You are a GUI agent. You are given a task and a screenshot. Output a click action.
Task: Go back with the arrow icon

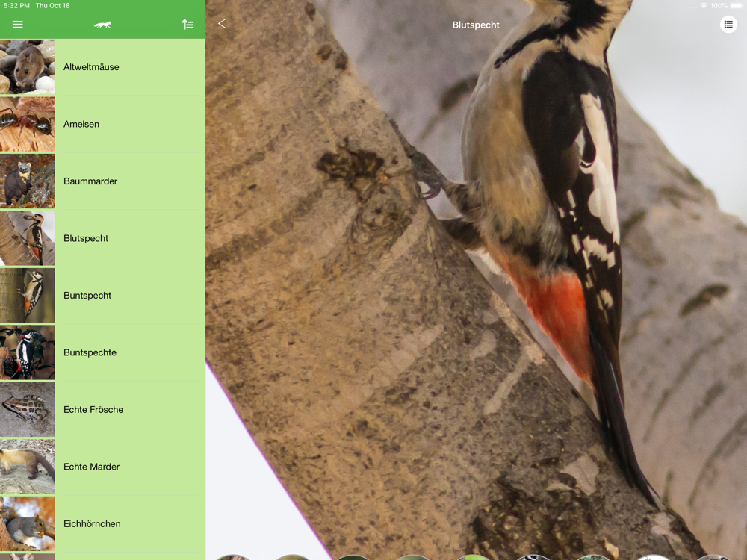[x=222, y=23]
